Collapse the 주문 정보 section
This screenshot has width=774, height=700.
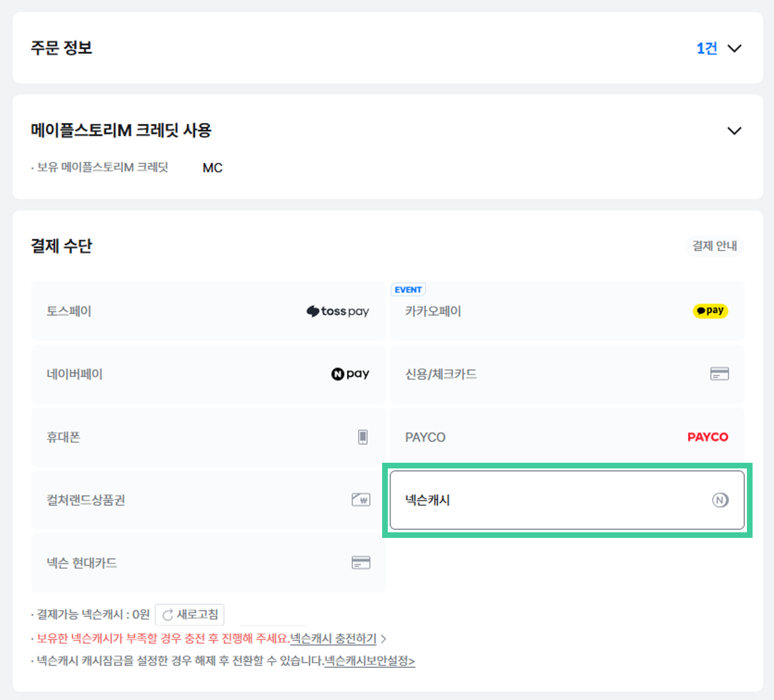(735, 48)
